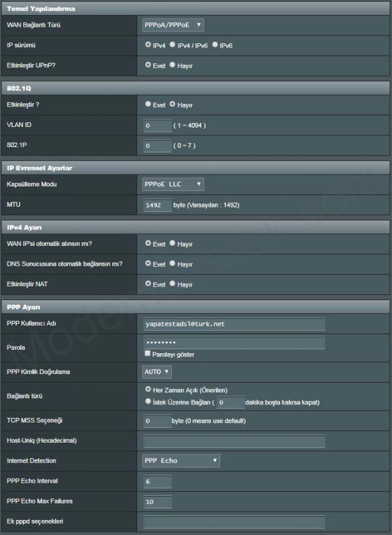Choose Hayır for Etkinleştir UPnP
This screenshot has width=392, height=535.
coord(172,65)
